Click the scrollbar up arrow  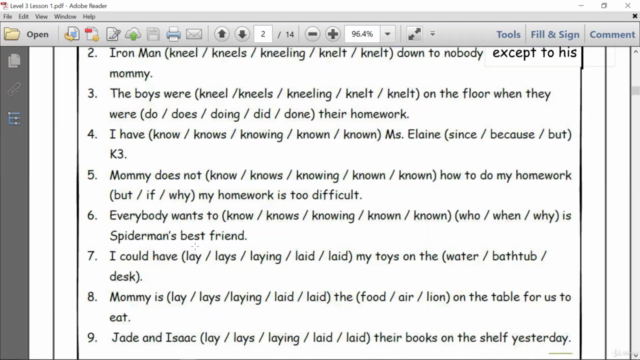click(636, 52)
